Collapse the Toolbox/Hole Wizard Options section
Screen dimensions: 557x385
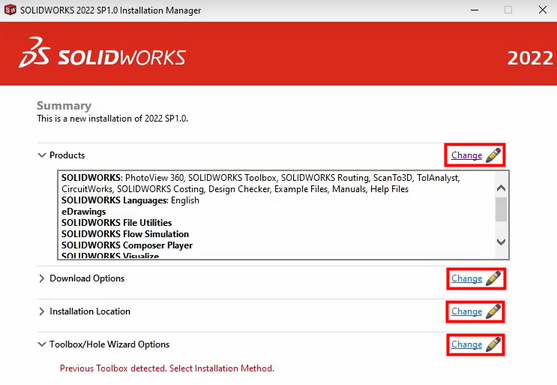point(42,344)
